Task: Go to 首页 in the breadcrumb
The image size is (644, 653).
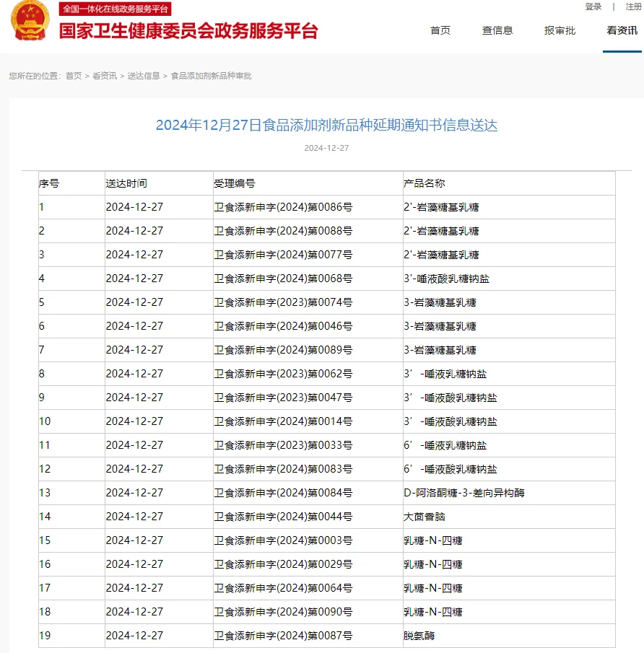Action: pos(74,76)
